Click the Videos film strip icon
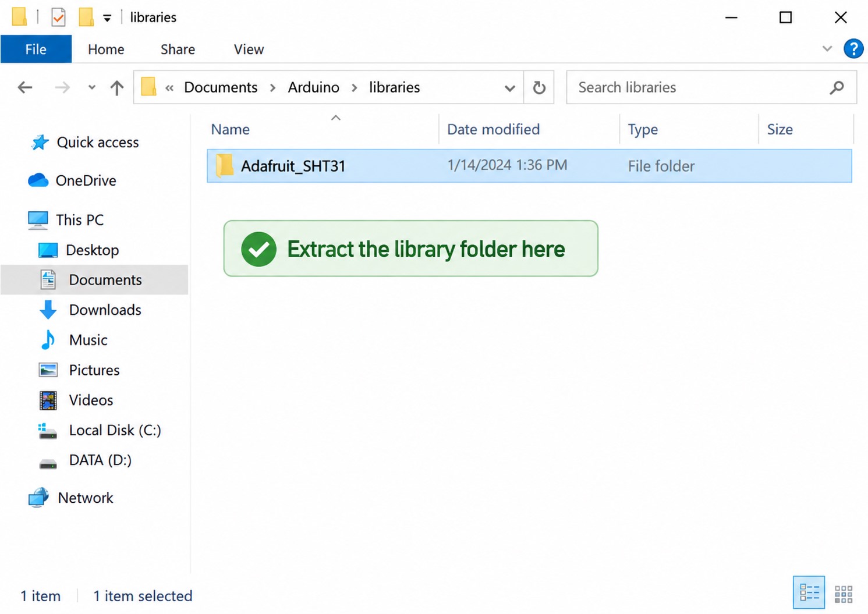This screenshot has height=614, width=868. 48,400
